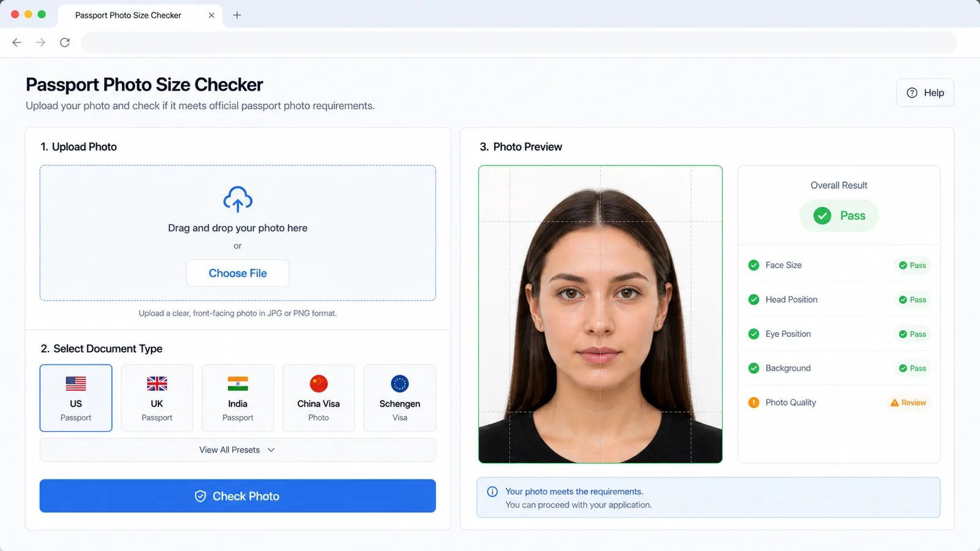This screenshot has width=980, height=551.
Task: Click the UK flag icon
Action: click(157, 384)
